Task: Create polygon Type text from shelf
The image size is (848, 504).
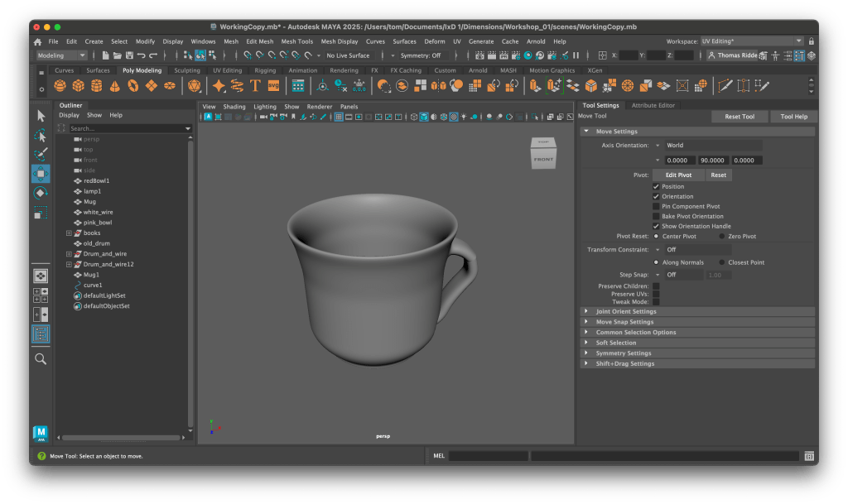Action: click(255, 86)
